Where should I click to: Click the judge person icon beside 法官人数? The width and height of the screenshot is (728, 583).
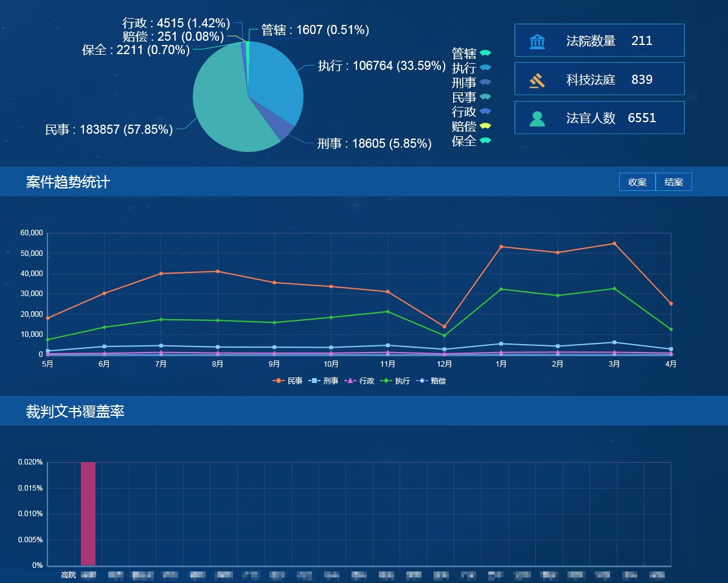pyautogui.click(x=537, y=118)
